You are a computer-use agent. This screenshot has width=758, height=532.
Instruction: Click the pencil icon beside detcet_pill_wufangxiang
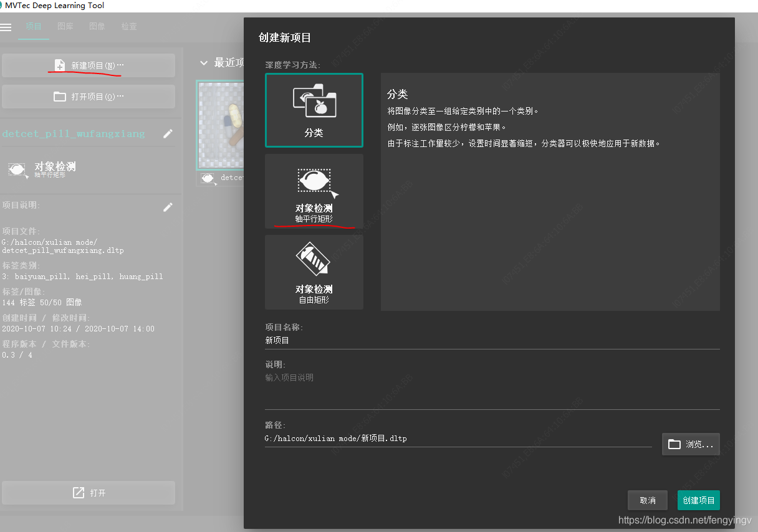point(168,134)
